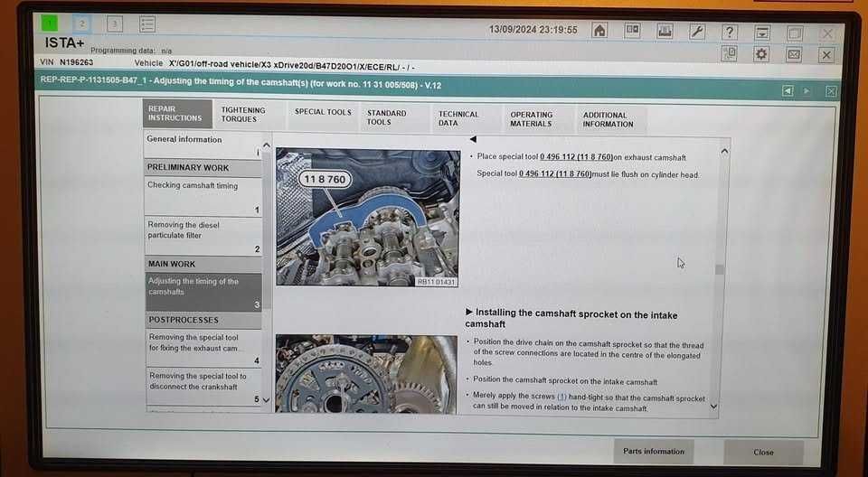Click the Parts information button

point(654,452)
